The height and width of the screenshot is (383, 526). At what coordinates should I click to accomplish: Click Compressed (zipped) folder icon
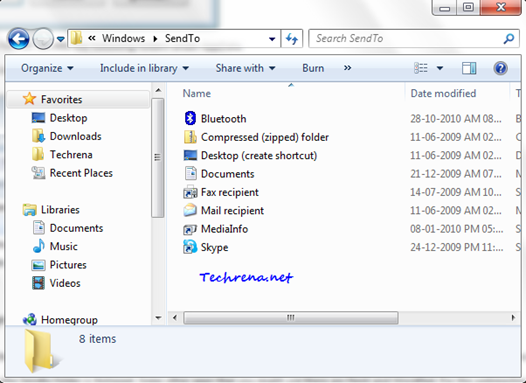[190, 137]
